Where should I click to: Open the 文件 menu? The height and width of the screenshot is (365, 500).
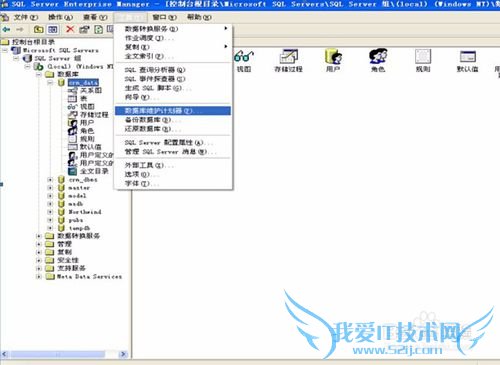(x=26, y=17)
